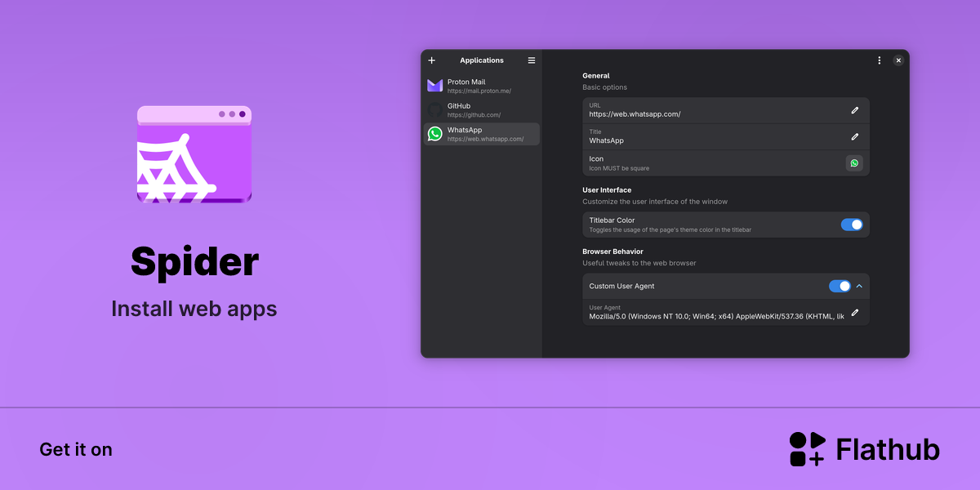Click the Title field showing WhatsApp

(x=726, y=136)
